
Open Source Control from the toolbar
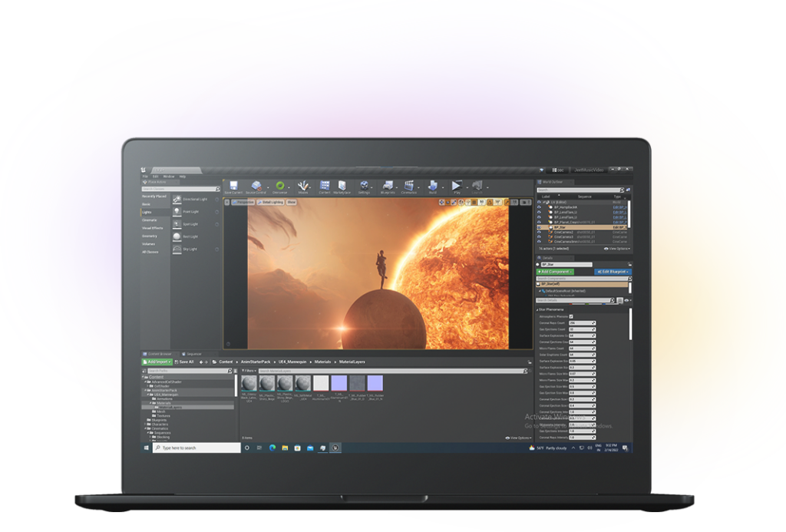pos(257,187)
